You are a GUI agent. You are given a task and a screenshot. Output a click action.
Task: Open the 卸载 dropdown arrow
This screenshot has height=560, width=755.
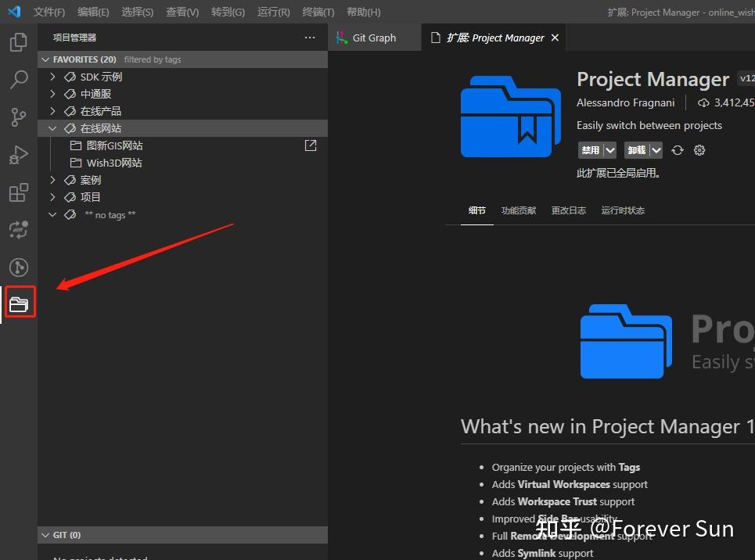click(656, 150)
